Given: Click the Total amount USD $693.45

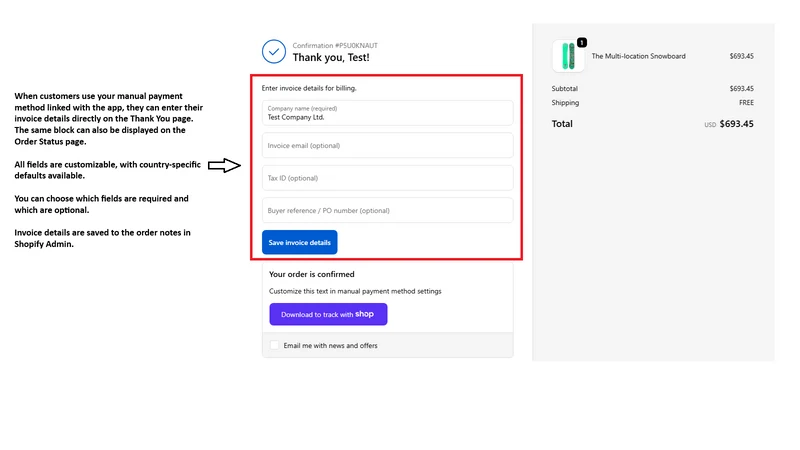Looking at the screenshot, I should point(729,124).
